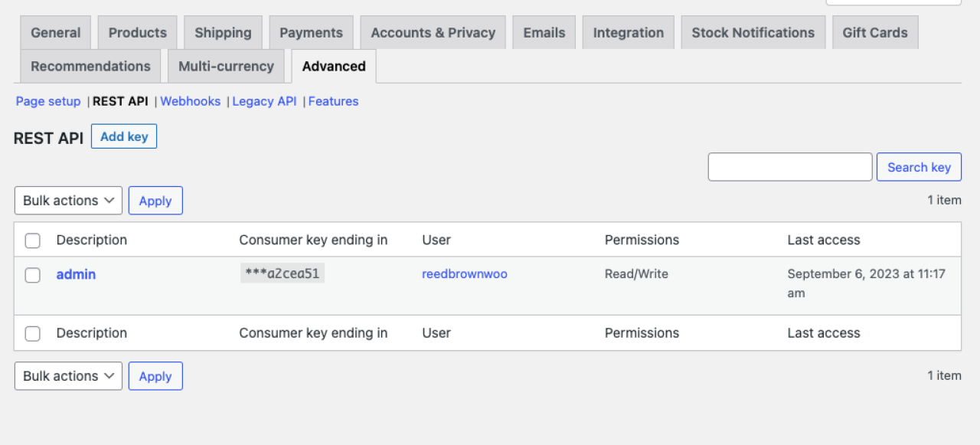This screenshot has width=980, height=445.
Task: Click the September 6, 2023 last access cell
Action: [866, 283]
